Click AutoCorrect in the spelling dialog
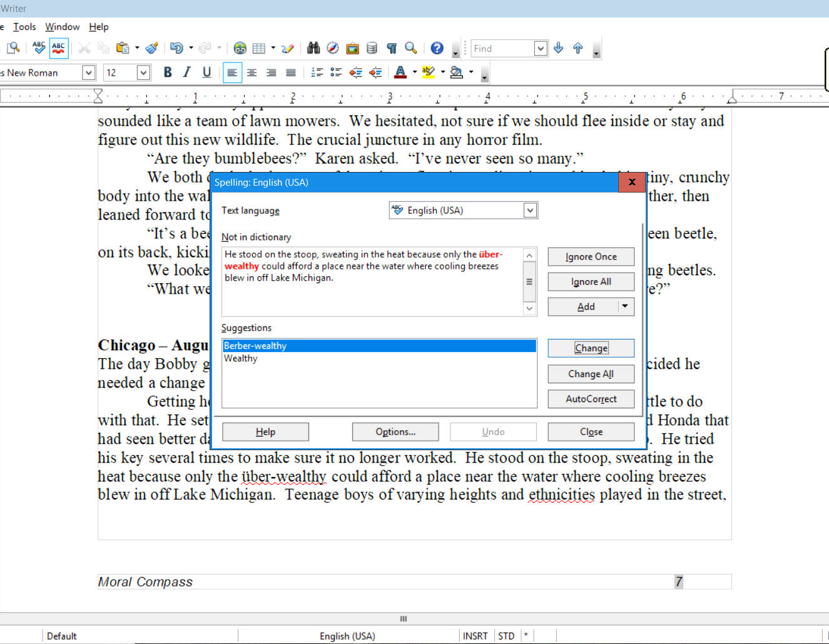Image resolution: width=829 pixels, height=644 pixels. tap(591, 399)
